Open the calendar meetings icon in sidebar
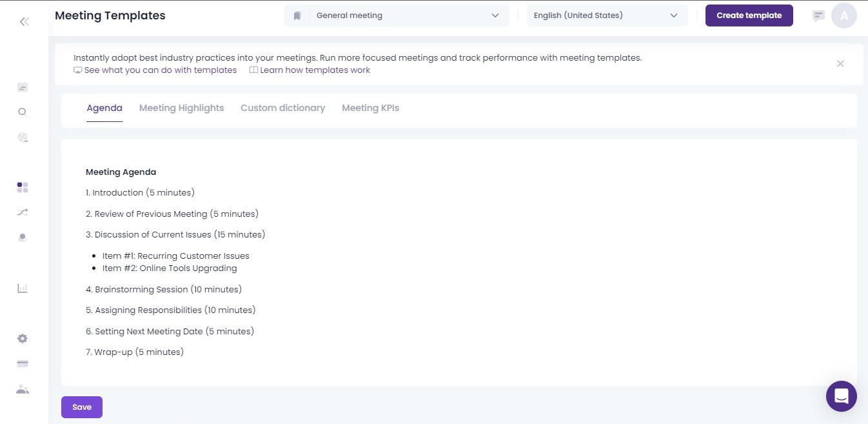The width and height of the screenshot is (868, 424). point(23,87)
